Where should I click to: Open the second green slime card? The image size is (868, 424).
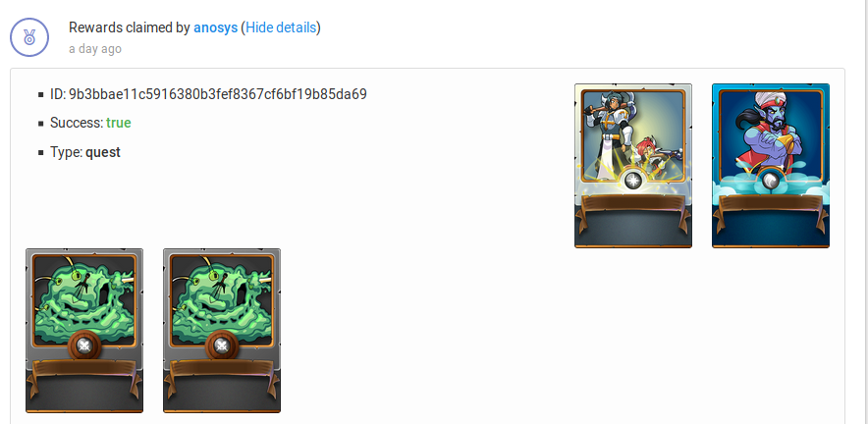222,331
